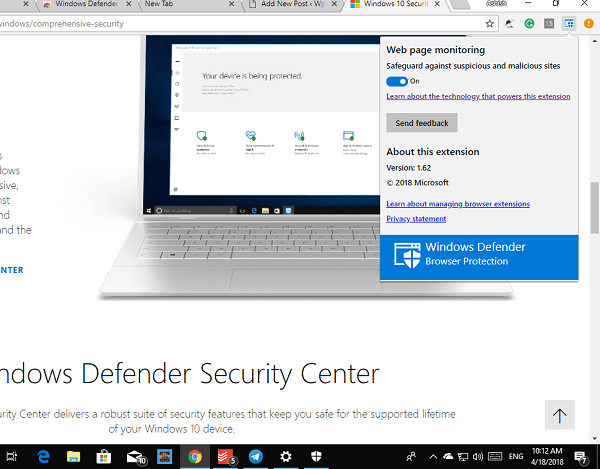Screen dimensions: 600x469
Task: Click the Send feedback button
Action: 422,123
